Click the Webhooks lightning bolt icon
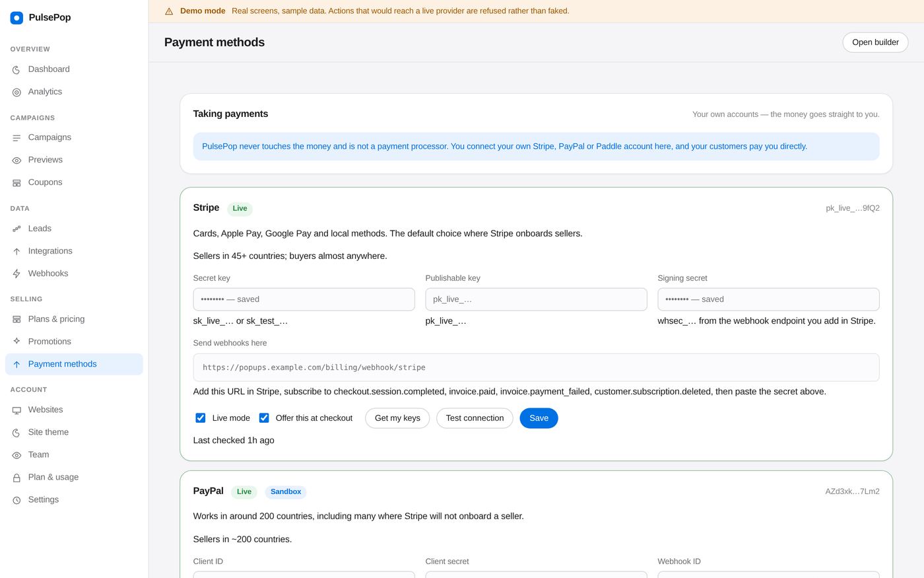The image size is (924, 578). (x=16, y=274)
